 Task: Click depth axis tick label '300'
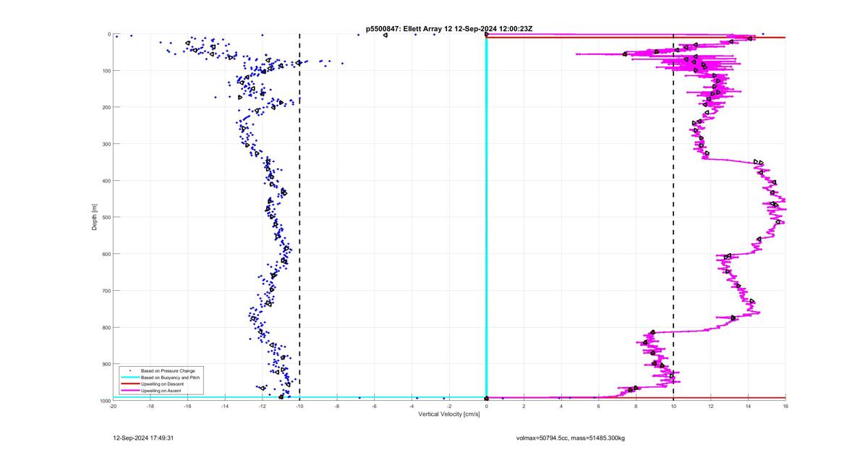coord(106,144)
